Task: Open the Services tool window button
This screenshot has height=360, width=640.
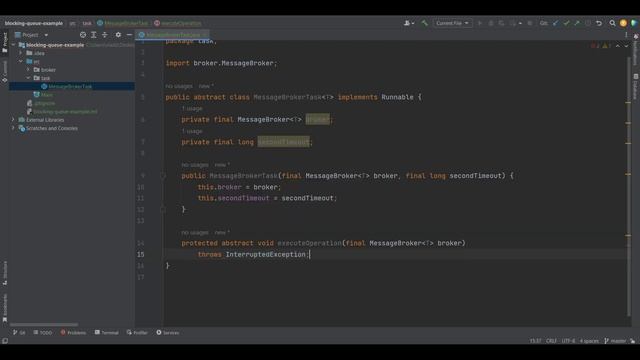Action: pyautogui.click(x=168, y=333)
